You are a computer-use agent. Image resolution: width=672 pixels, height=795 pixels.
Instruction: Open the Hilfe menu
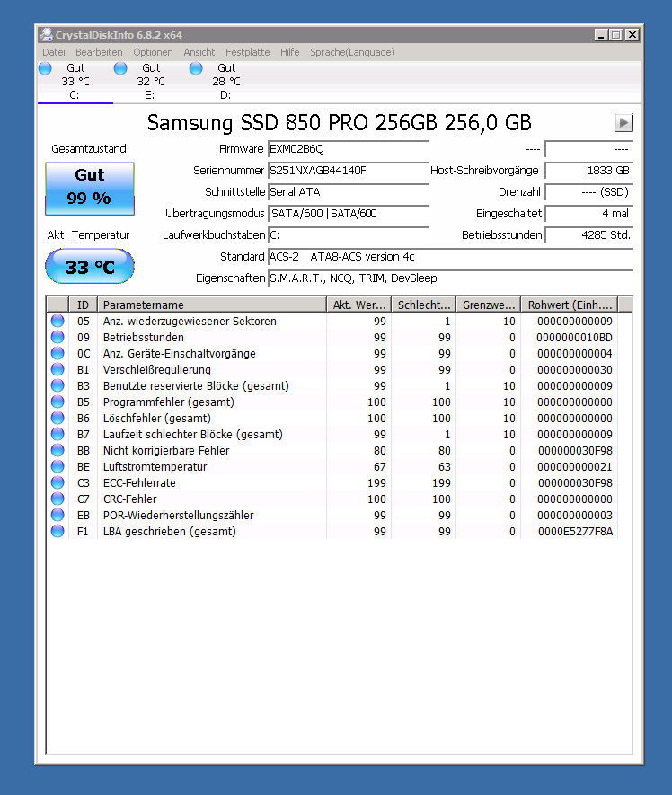289,52
